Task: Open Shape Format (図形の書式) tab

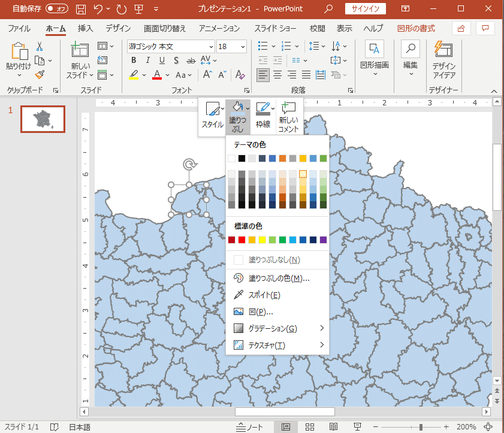Action: (x=416, y=29)
